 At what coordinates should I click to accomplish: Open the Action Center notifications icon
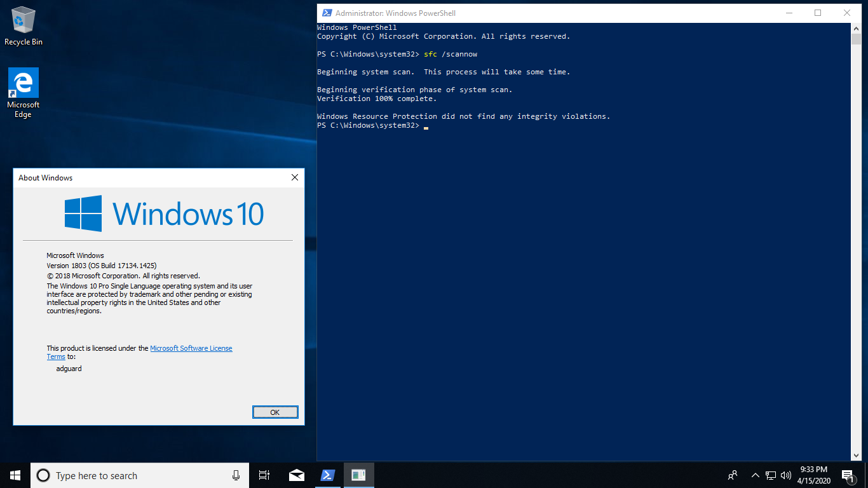pos(848,475)
